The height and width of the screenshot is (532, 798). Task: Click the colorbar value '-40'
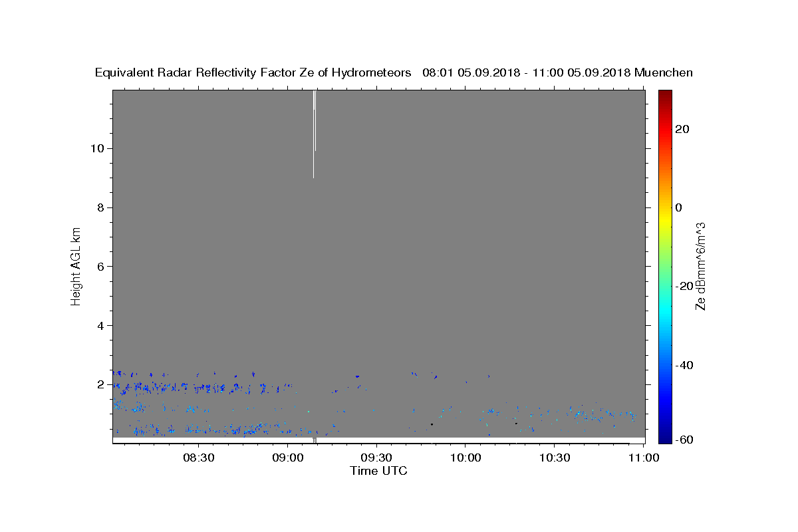click(x=684, y=365)
